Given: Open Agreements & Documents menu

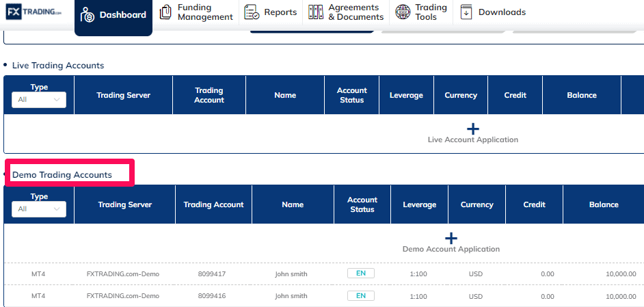Looking at the screenshot, I should (x=346, y=12).
